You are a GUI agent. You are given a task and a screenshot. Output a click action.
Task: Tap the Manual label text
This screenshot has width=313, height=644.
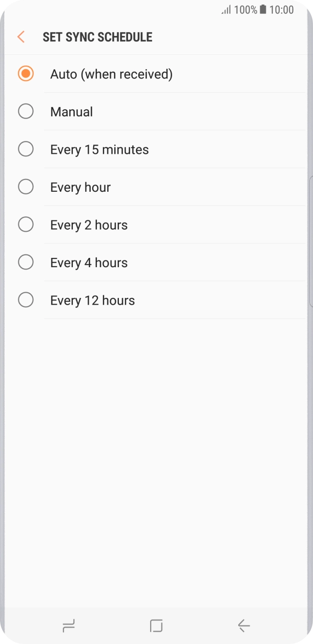71,111
